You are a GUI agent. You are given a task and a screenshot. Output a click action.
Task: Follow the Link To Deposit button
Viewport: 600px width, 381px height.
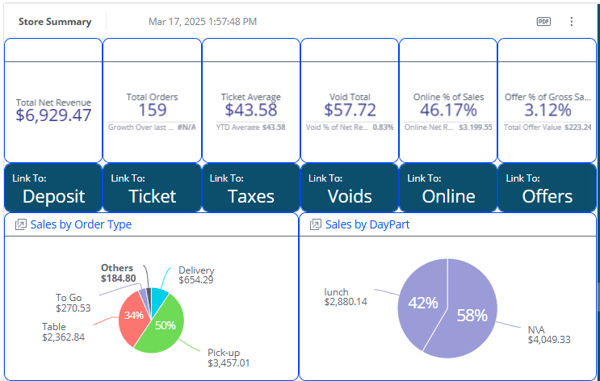(x=53, y=188)
